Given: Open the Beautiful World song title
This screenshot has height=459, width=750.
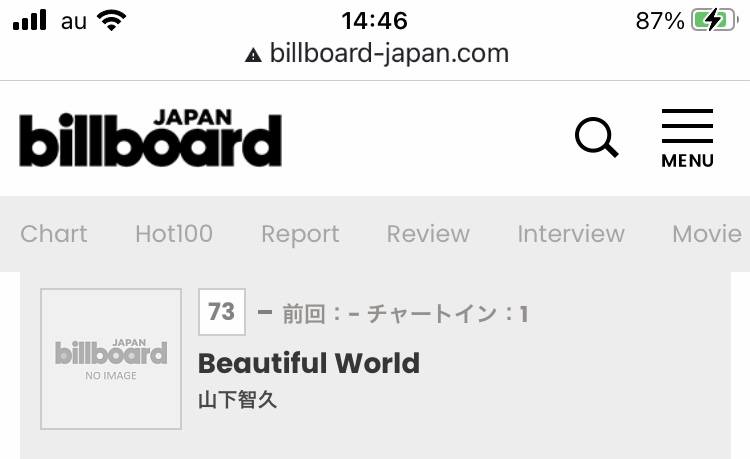Looking at the screenshot, I should coord(309,363).
